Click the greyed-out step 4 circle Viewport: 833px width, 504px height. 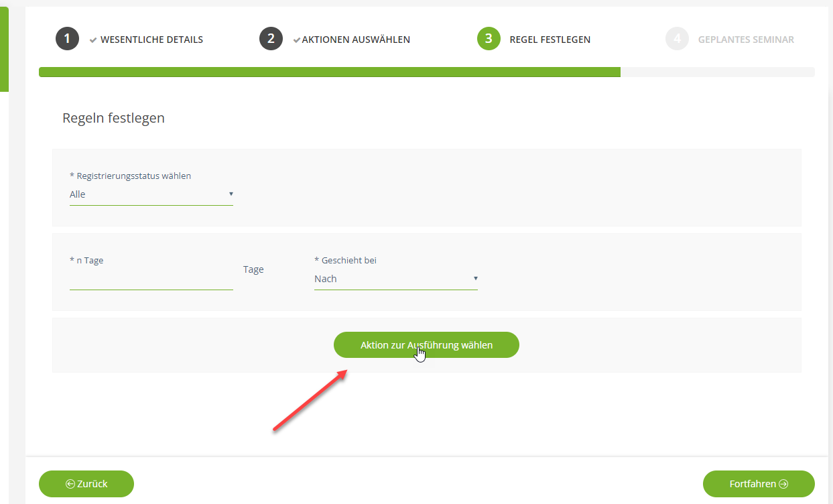coord(677,39)
